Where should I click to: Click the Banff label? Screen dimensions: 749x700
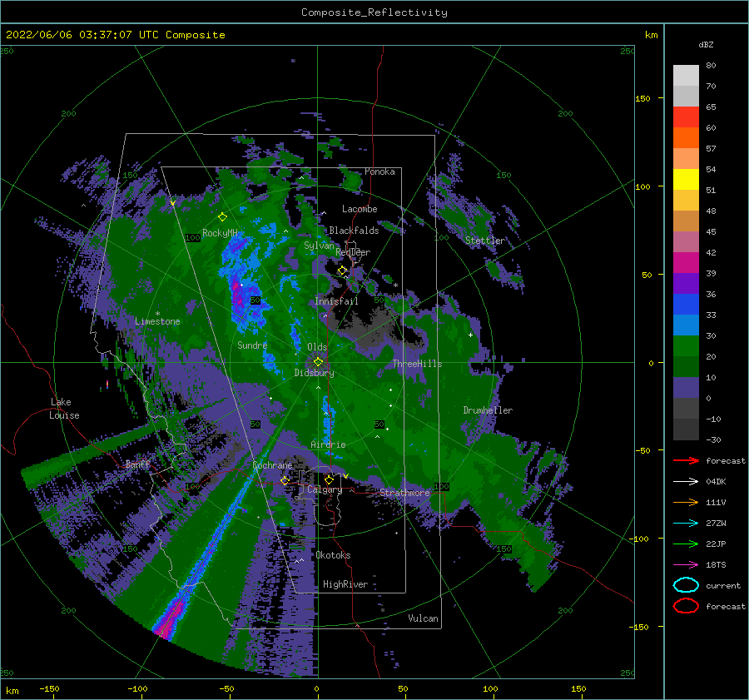[x=137, y=464]
